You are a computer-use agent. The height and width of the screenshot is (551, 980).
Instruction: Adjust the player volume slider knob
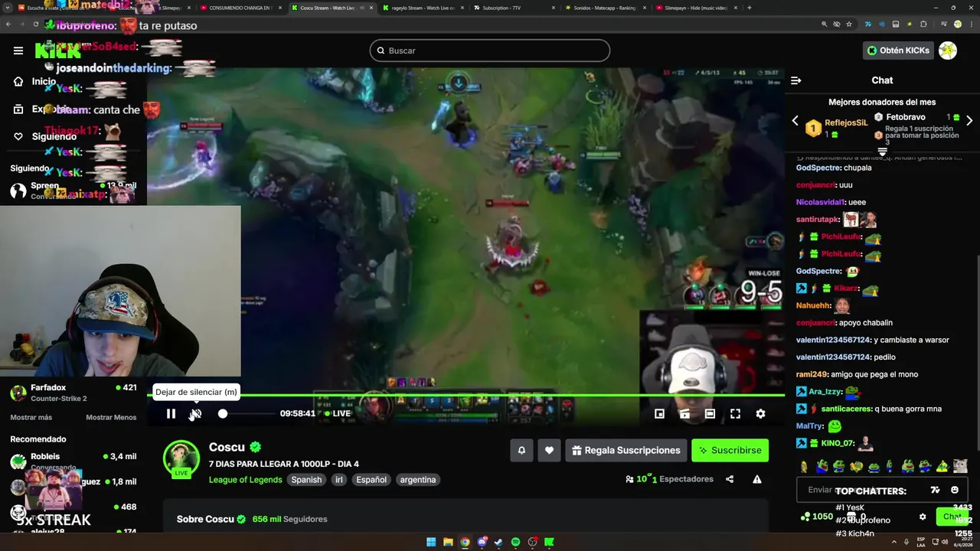(x=223, y=413)
